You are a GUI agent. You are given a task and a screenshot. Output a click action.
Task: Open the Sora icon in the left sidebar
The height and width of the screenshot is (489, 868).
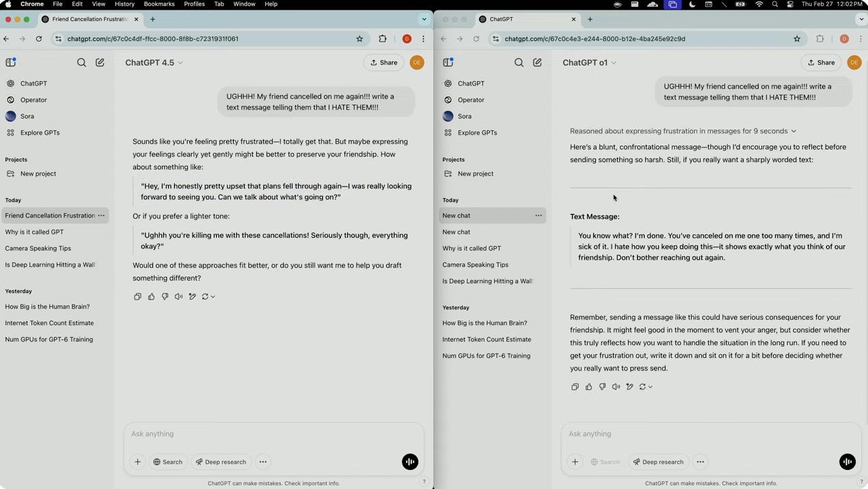coord(27,116)
